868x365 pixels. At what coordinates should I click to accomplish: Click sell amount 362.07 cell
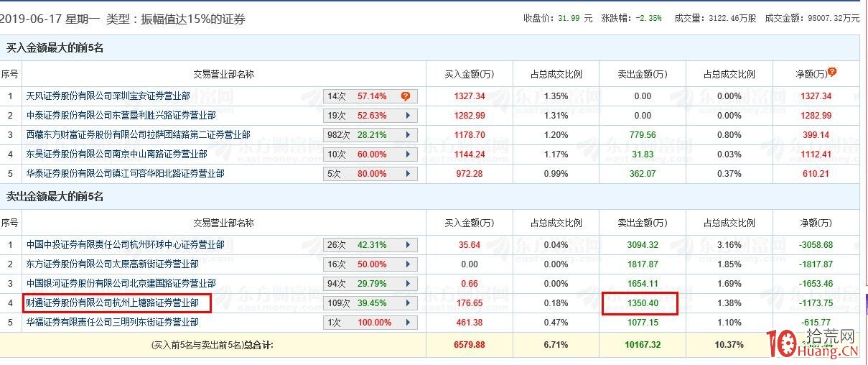coord(643,174)
